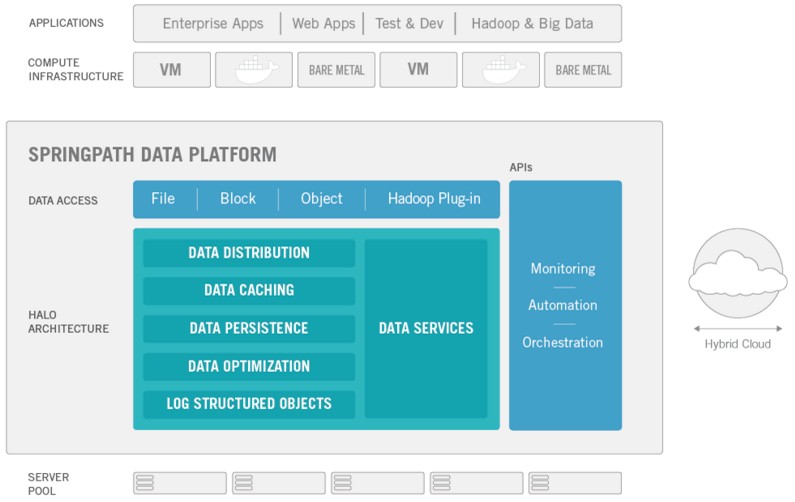Click the DATA DISTRIBUTION block
Image resolution: width=795 pixels, height=502 pixels.
[249, 253]
